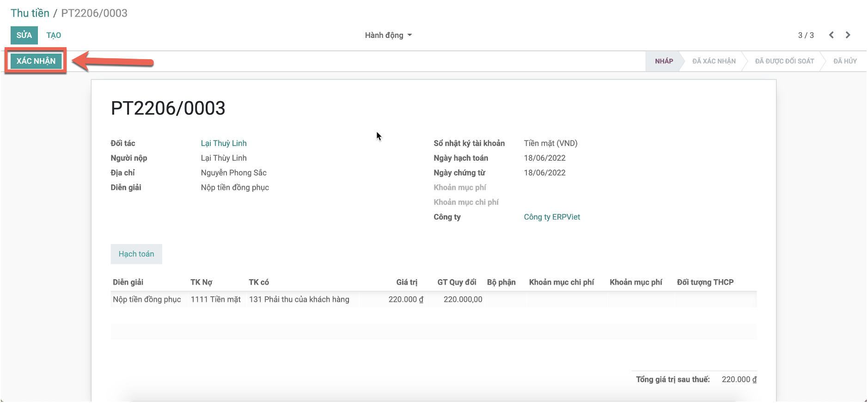Click the Ngày hạch toán field label
The width and height of the screenshot is (868, 403).
click(461, 158)
